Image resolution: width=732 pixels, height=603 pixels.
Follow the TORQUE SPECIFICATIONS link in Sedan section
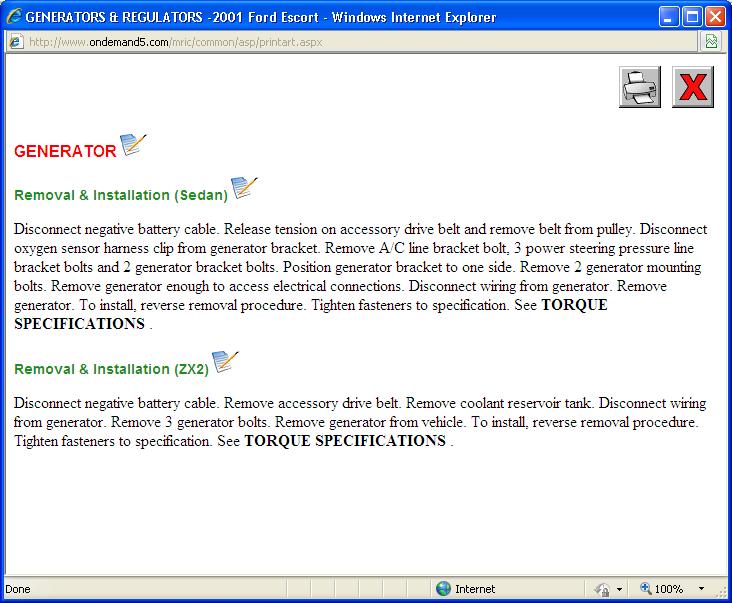[311, 314]
